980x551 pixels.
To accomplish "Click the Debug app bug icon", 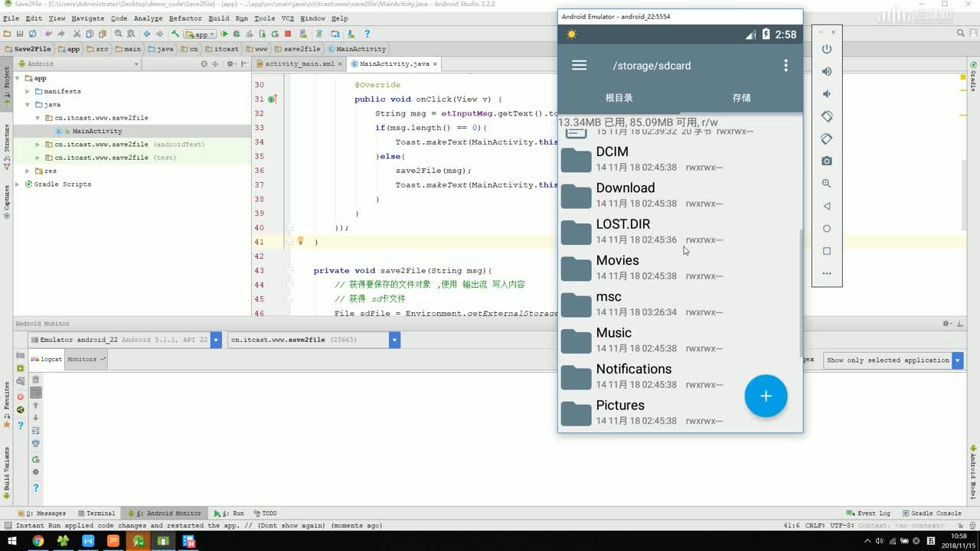I will pyautogui.click(x=237, y=34).
